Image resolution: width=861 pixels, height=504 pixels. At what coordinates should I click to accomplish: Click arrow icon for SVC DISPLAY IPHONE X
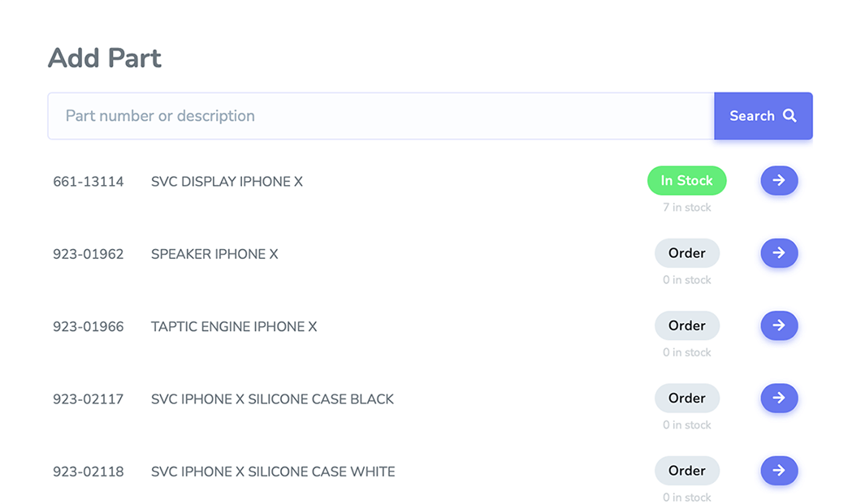click(x=779, y=180)
